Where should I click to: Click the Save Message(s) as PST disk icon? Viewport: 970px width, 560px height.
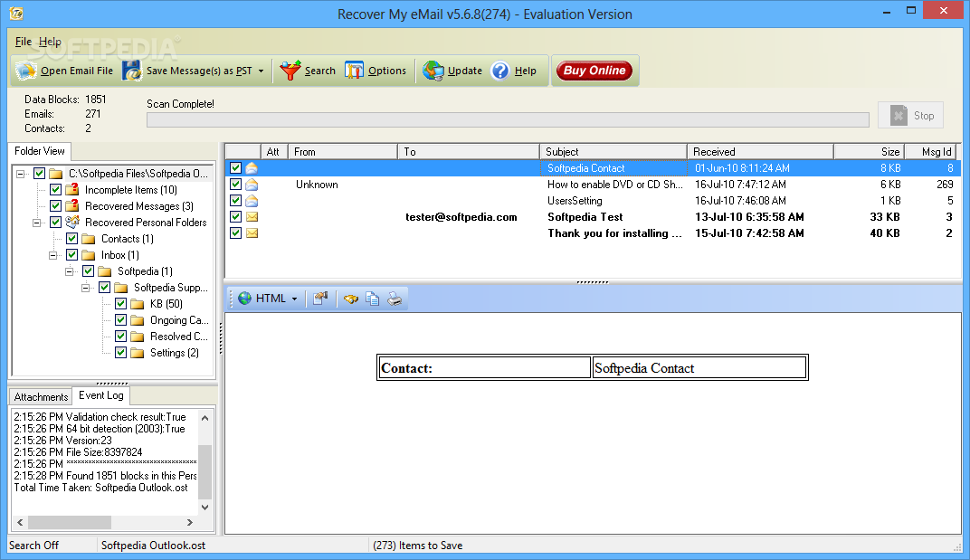tap(132, 71)
